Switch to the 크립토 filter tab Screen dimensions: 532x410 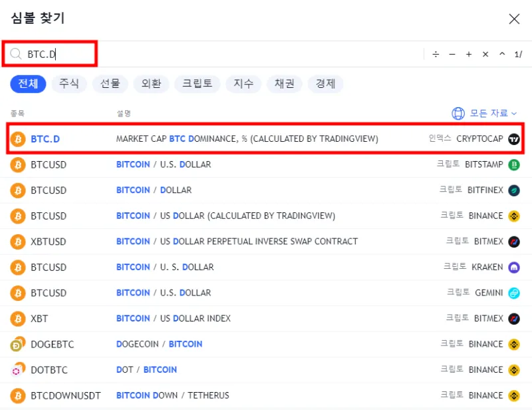pos(197,84)
